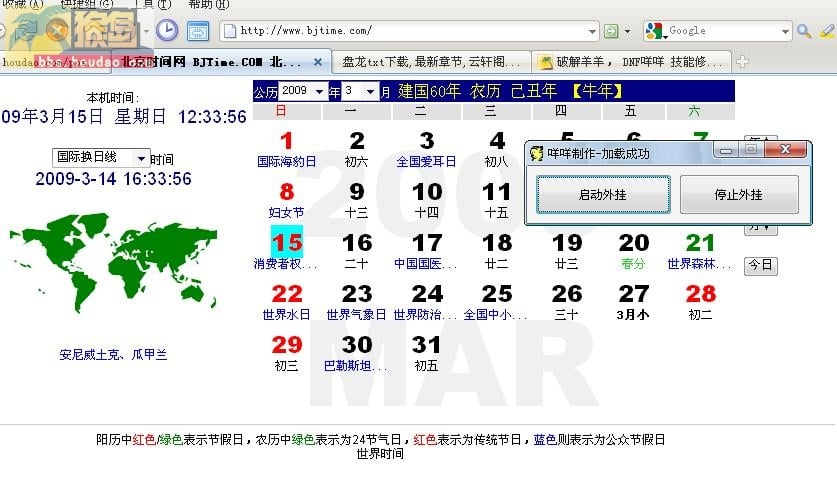Click the clock history icon in toolbar

point(166,31)
